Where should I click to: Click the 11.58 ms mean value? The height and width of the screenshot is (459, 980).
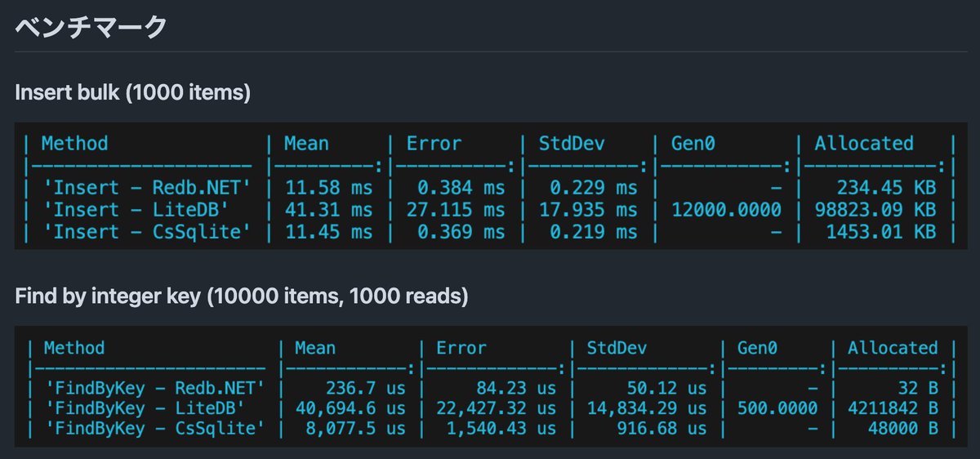coord(328,188)
